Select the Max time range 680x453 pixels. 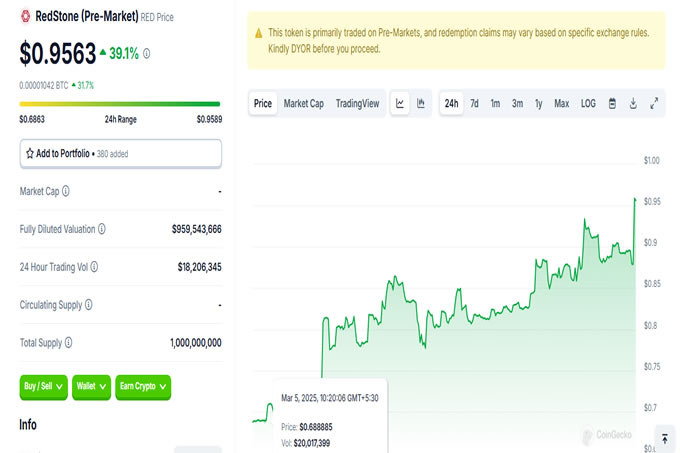562,103
